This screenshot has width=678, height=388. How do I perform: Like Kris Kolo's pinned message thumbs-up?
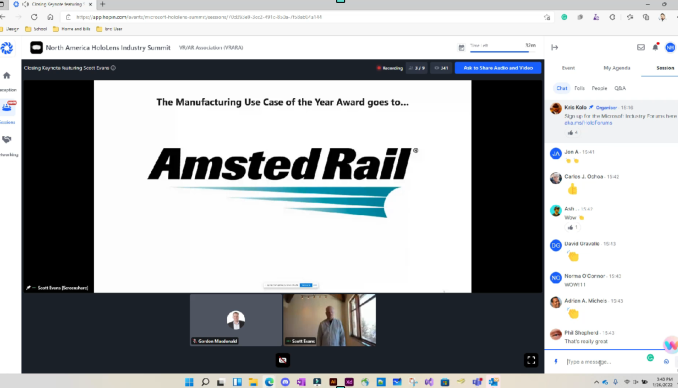pos(572,133)
